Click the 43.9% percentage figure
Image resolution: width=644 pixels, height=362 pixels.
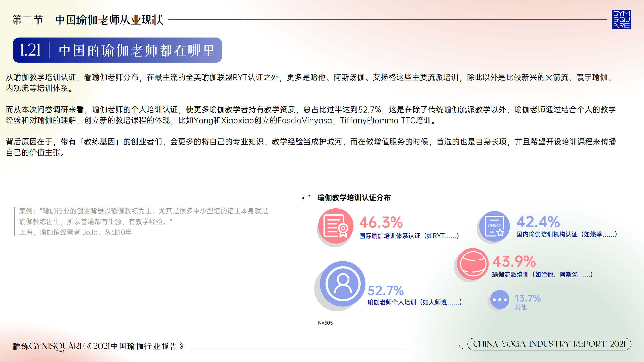[x=514, y=261]
